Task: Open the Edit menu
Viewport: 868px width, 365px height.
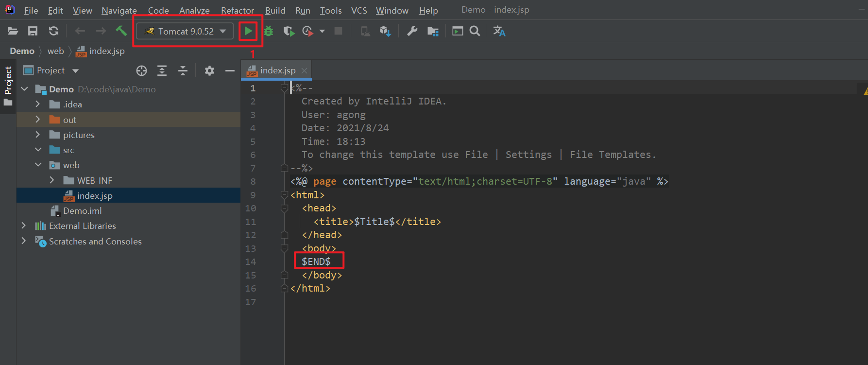Action: point(55,10)
